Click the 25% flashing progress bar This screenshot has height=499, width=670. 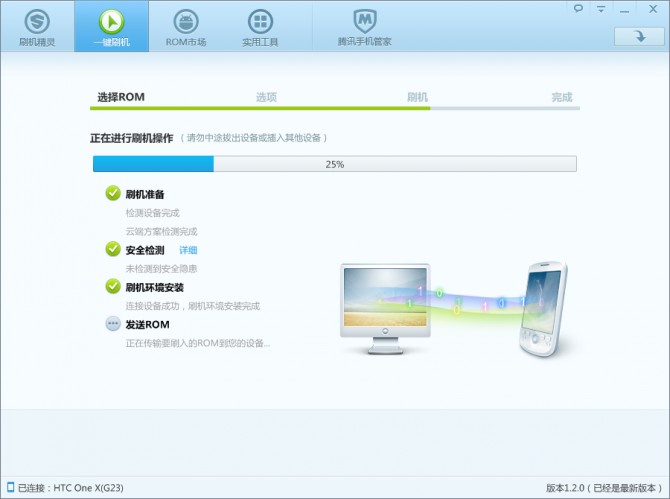click(x=335, y=164)
